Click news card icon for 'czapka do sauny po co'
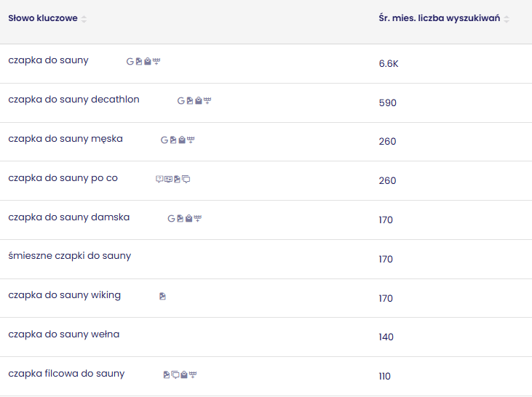532x397 pixels. (x=168, y=179)
